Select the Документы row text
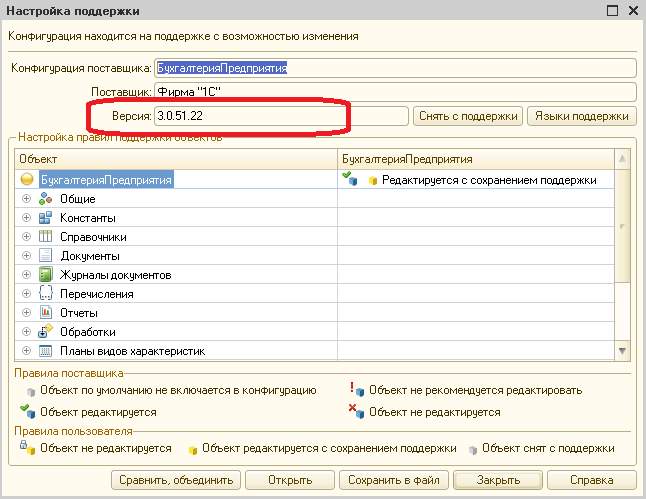 (90, 256)
